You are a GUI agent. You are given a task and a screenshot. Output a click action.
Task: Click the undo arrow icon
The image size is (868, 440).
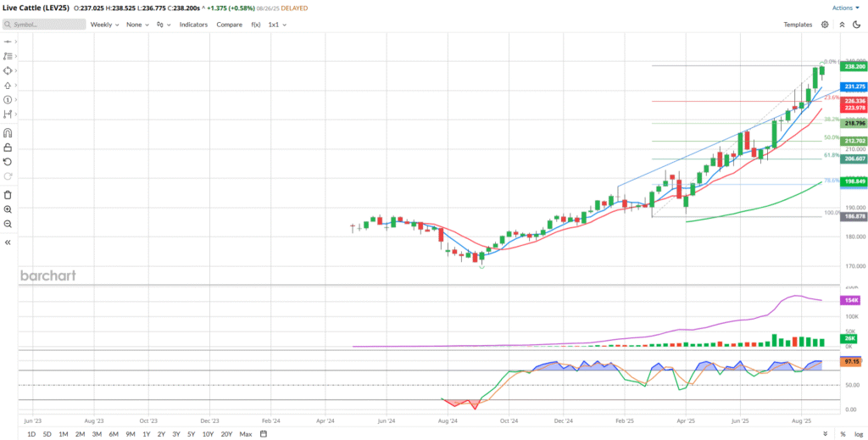click(8, 161)
